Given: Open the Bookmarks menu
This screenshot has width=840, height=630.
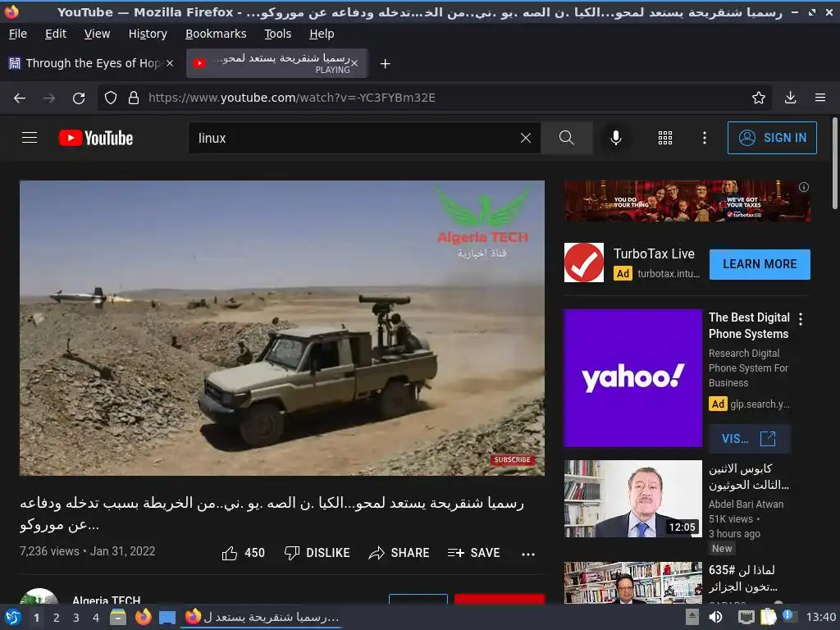Looking at the screenshot, I should point(216,34).
